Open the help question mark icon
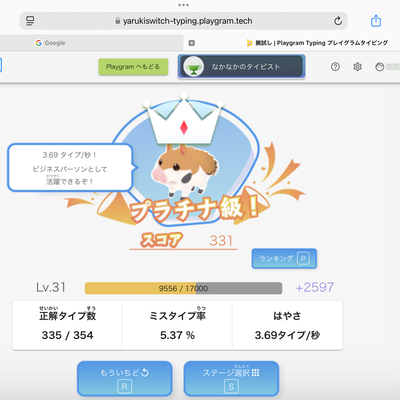The image size is (400, 400). 335,67
